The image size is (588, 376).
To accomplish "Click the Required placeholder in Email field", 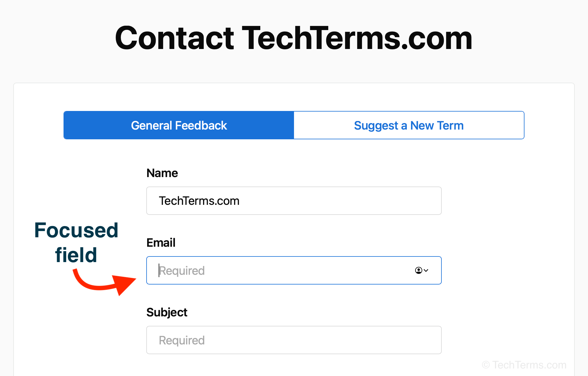I will 182,271.
